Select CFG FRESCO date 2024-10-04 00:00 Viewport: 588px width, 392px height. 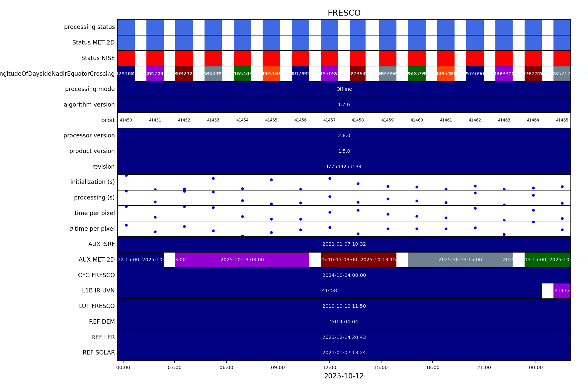pos(344,275)
